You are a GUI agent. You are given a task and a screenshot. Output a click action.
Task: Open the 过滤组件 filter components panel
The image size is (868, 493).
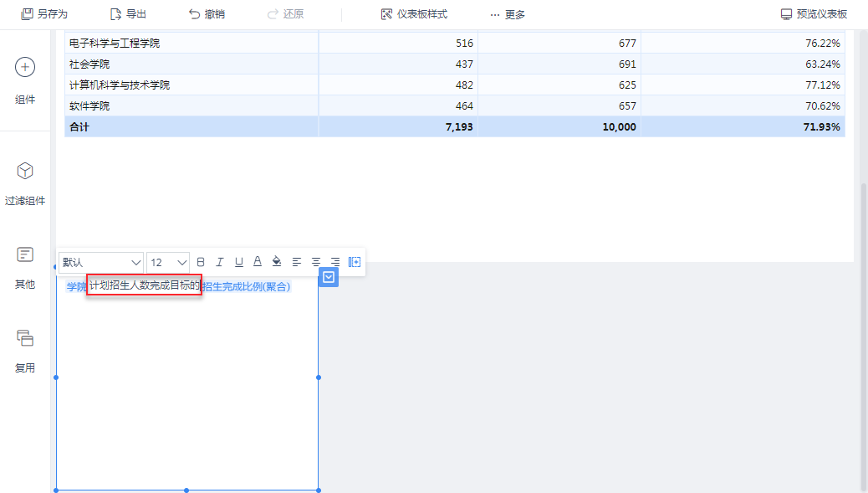(25, 184)
